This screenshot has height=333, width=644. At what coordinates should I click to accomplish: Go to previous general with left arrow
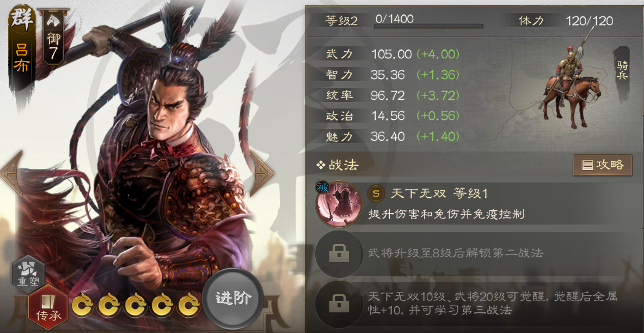coord(11,173)
